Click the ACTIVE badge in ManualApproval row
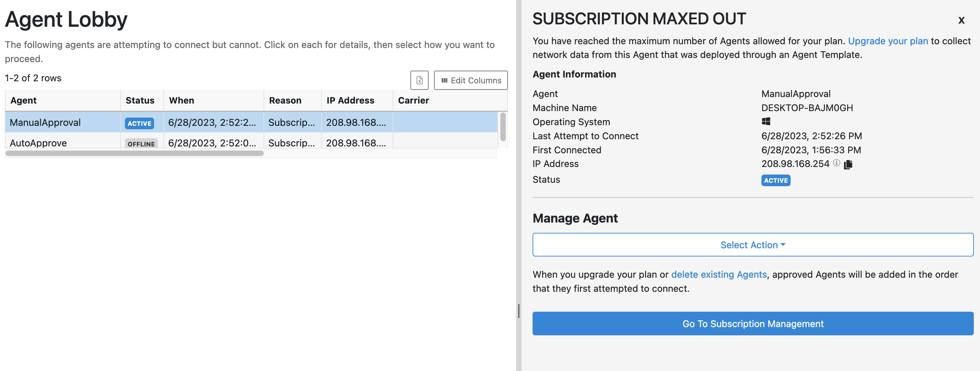This screenshot has height=371, width=980. [x=139, y=123]
